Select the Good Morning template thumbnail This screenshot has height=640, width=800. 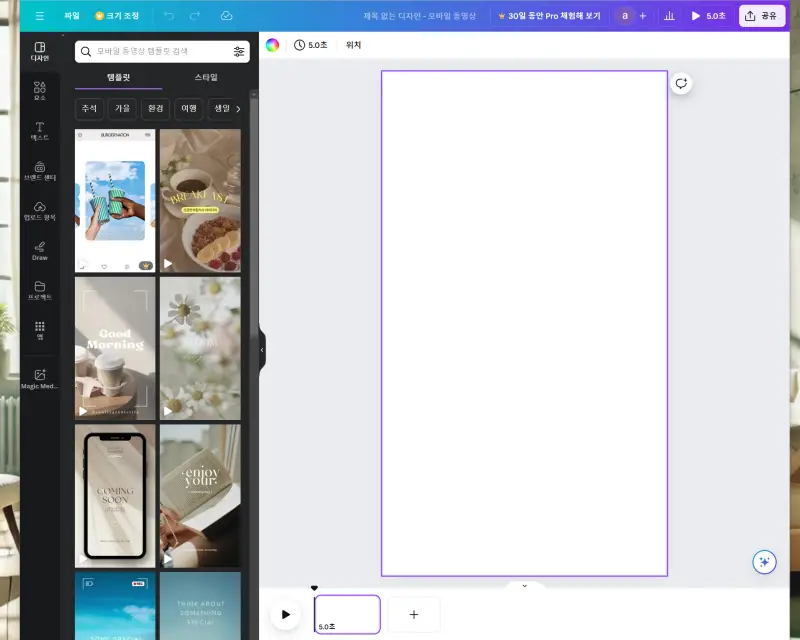coord(115,349)
